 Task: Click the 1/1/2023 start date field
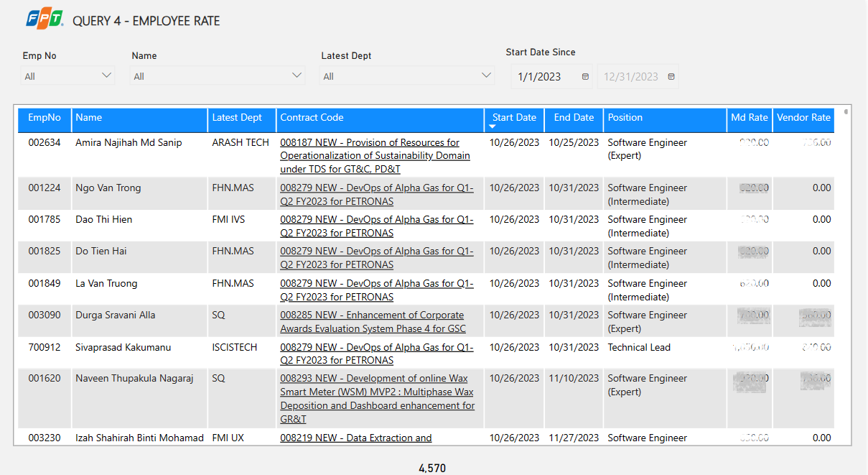pos(539,77)
